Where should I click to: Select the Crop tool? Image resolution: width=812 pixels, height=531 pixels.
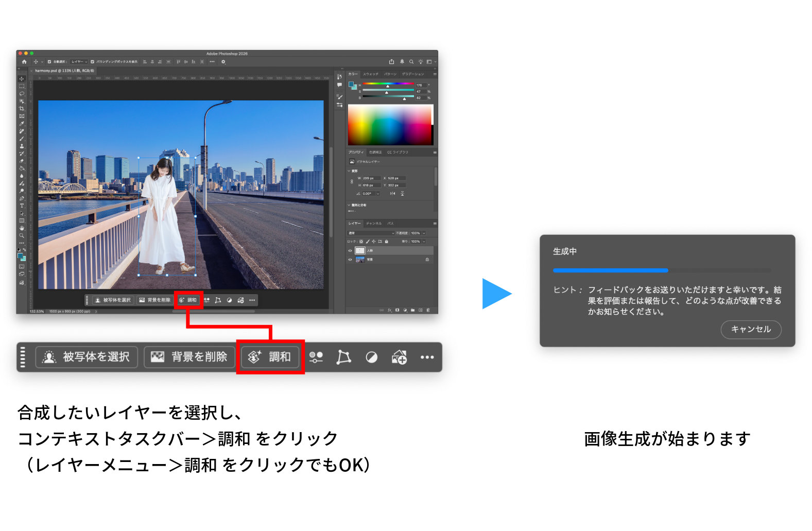22,109
